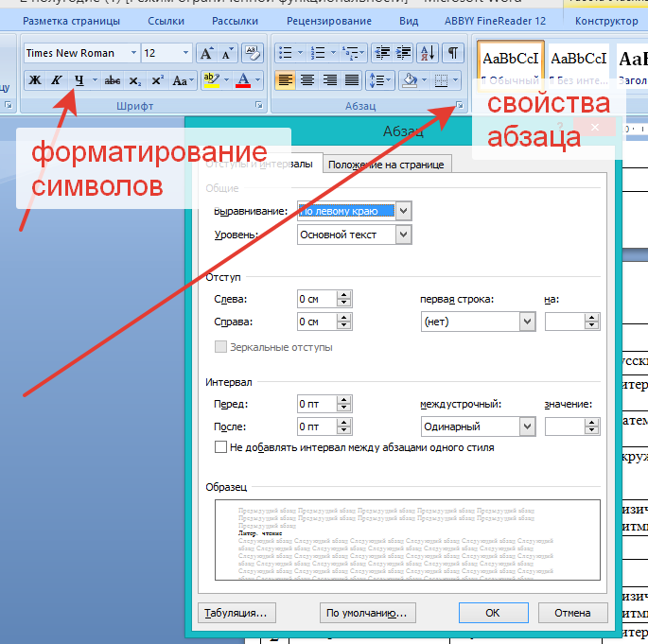Open Вид ribbon tab
Image resolution: width=648 pixels, height=644 pixels.
(x=409, y=21)
